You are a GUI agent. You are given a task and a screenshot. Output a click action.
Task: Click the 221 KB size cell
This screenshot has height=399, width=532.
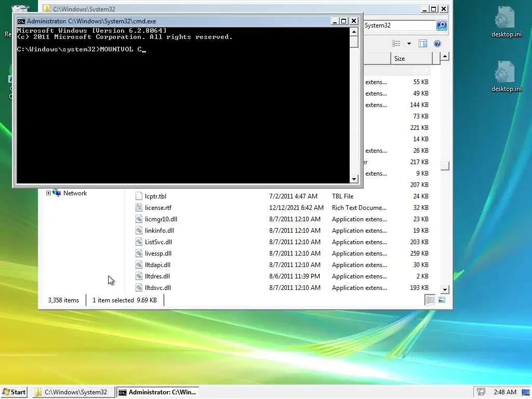click(419, 128)
